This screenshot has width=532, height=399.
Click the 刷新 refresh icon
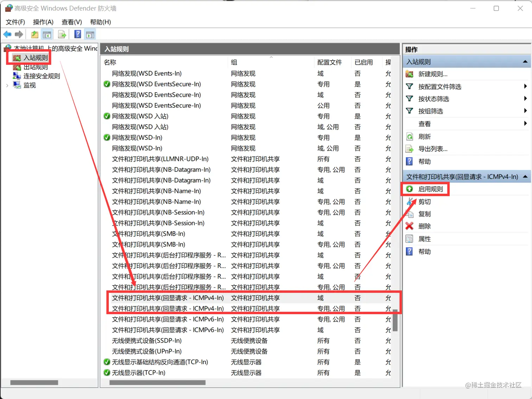pyautogui.click(x=410, y=137)
